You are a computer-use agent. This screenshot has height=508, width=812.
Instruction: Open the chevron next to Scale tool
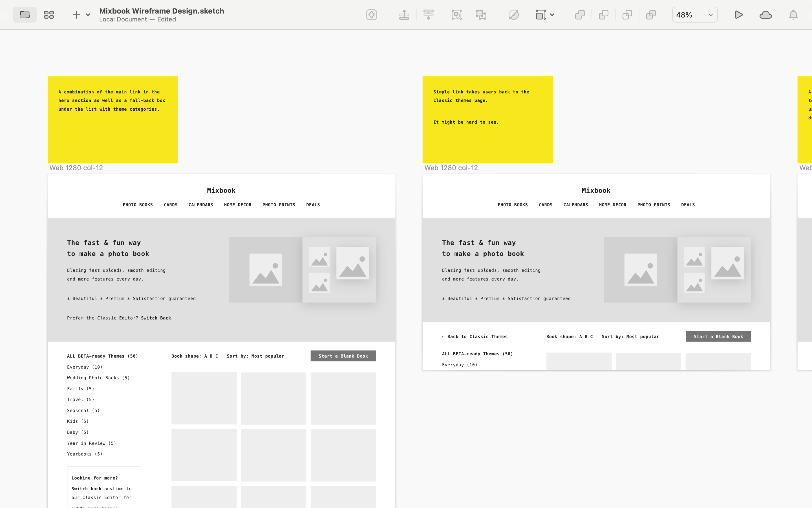pos(552,15)
